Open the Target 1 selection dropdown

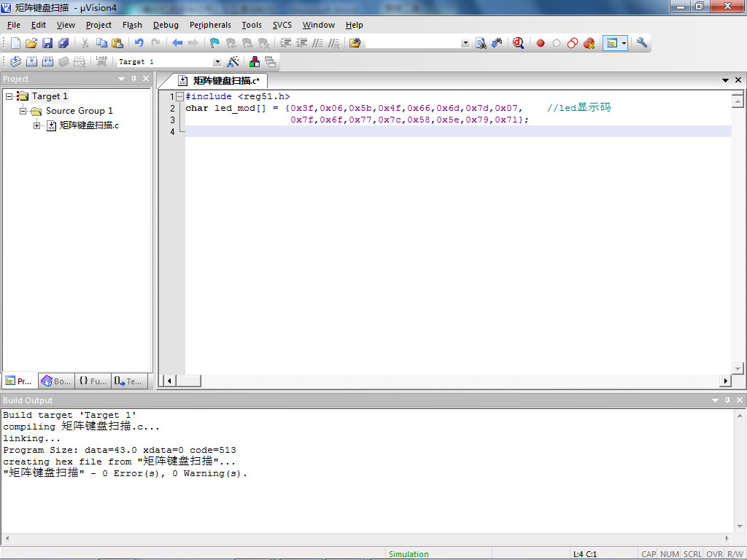[x=217, y=62]
